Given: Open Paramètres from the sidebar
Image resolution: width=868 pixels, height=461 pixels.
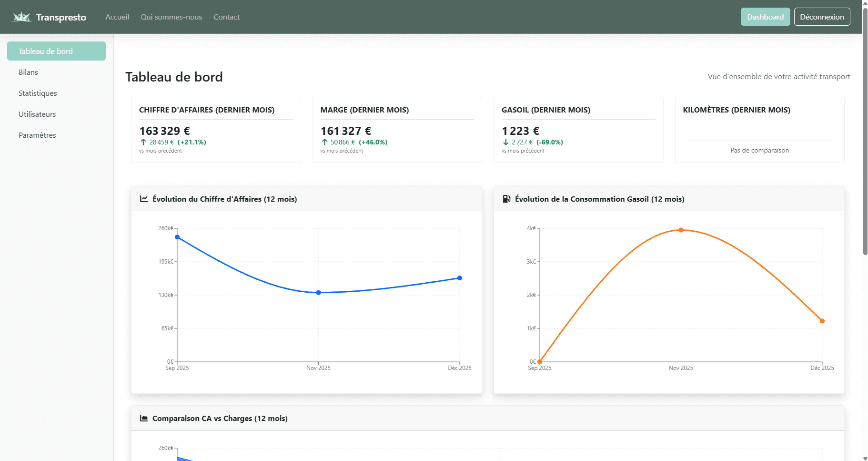Looking at the screenshot, I should pyautogui.click(x=37, y=135).
